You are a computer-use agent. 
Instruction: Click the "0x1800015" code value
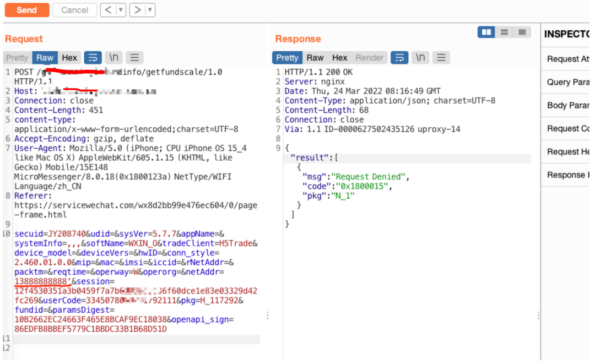[362, 186]
